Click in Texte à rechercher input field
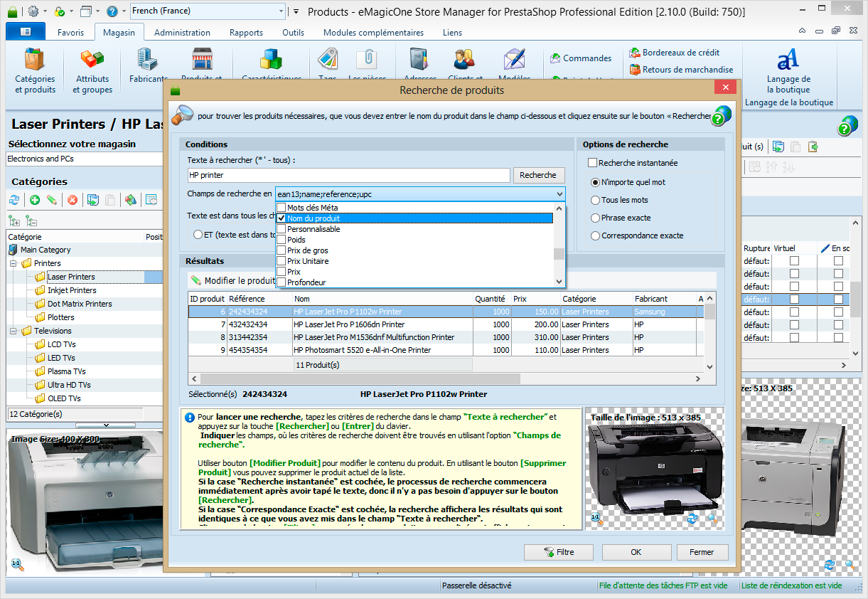Image resolution: width=868 pixels, height=599 pixels. pyautogui.click(x=348, y=175)
